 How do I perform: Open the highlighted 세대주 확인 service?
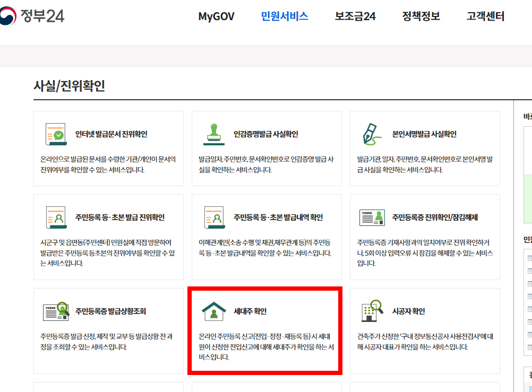coord(265,329)
